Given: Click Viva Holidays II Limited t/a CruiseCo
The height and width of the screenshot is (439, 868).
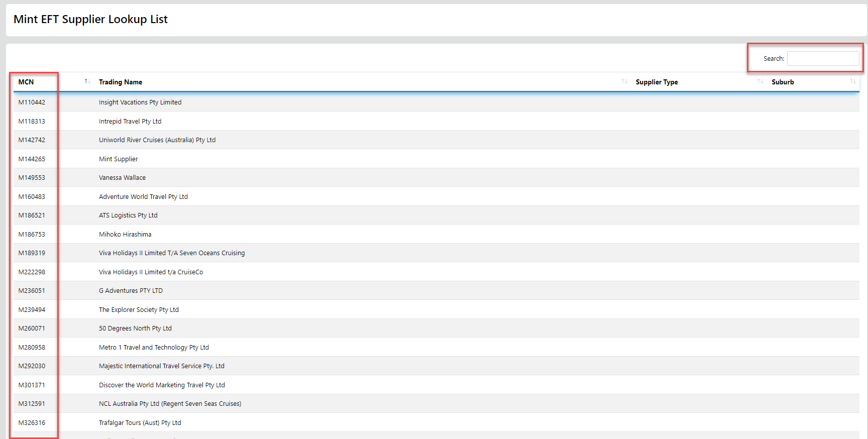Looking at the screenshot, I should click(x=151, y=272).
